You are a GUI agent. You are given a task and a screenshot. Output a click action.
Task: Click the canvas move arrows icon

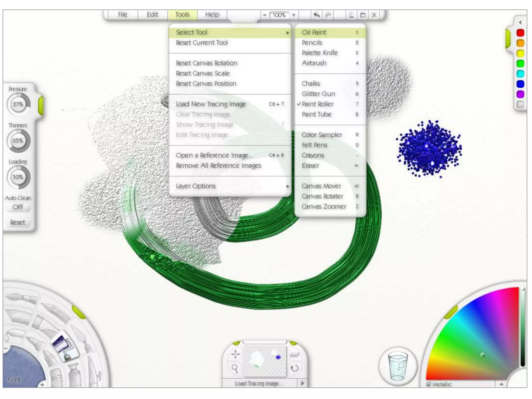pos(235,354)
